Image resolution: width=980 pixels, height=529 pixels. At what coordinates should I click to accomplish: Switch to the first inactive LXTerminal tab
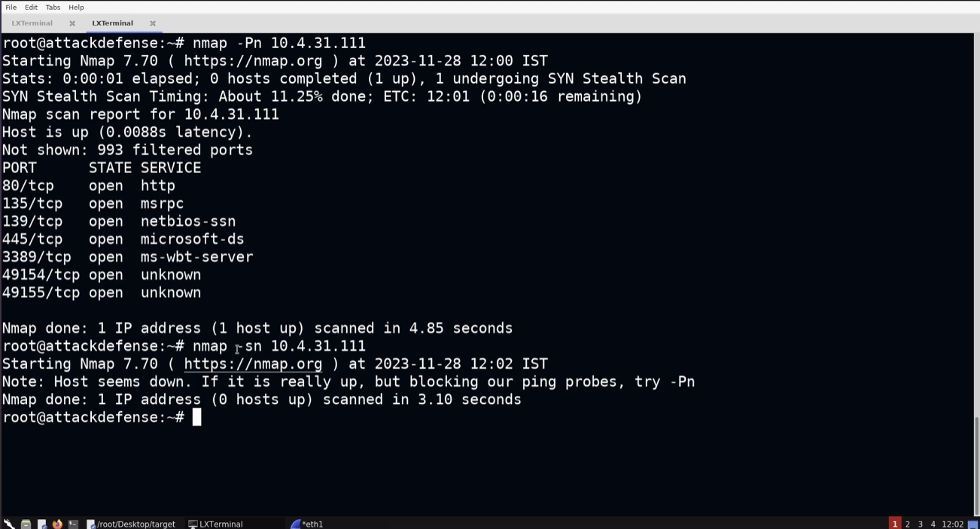(x=32, y=23)
